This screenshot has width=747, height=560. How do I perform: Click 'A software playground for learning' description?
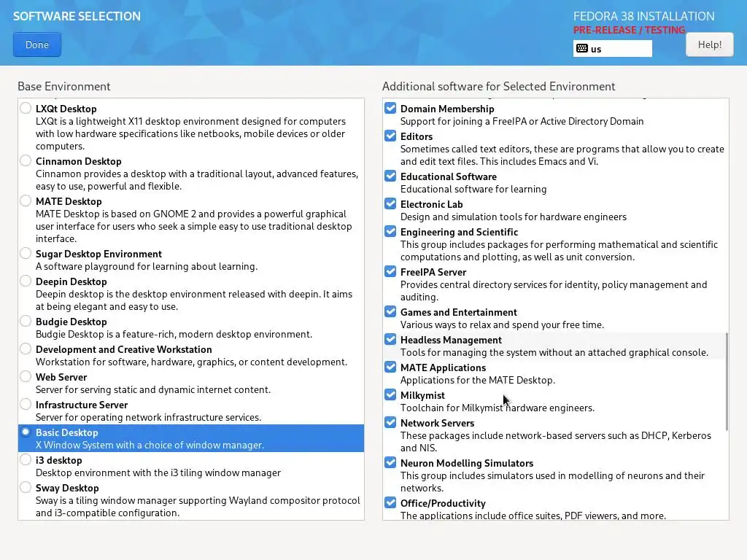[x=146, y=267]
